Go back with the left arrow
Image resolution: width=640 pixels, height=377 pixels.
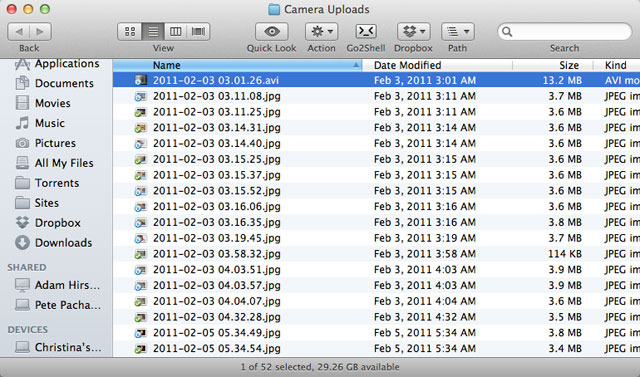click(19, 31)
